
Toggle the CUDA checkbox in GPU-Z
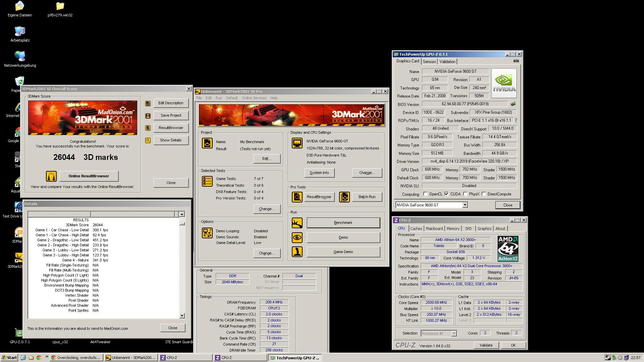(x=446, y=194)
